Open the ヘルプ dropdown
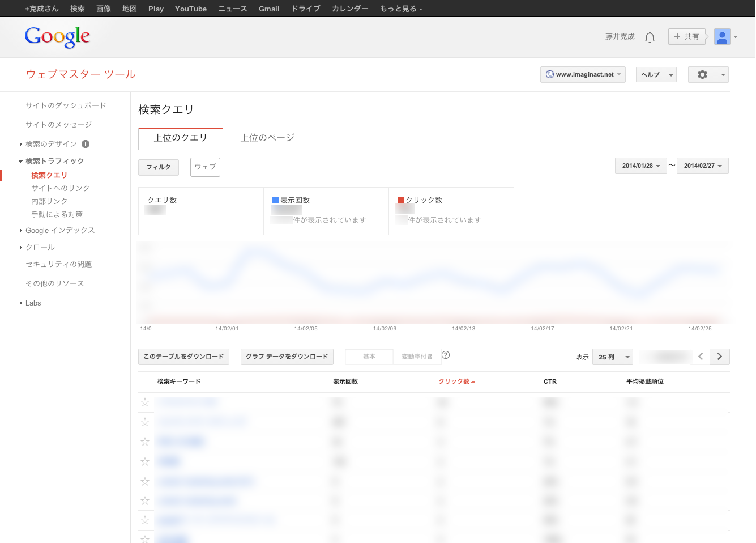Image resolution: width=756 pixels, height=543 pixels. 656,75
